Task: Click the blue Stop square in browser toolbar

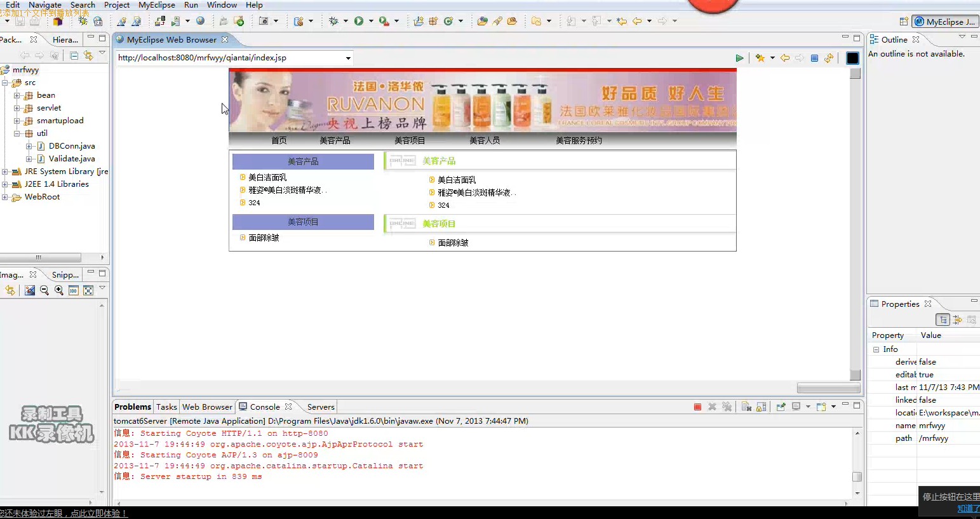Action: [814, 58]
